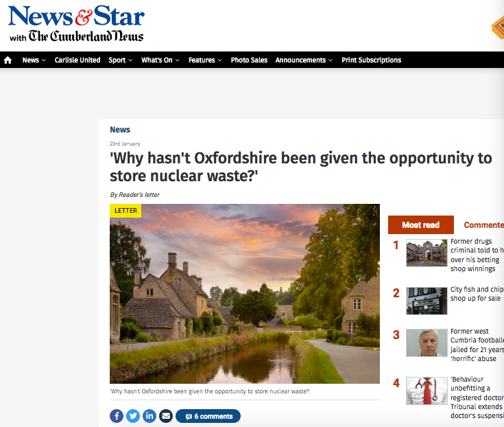
Task: Share article on LinkedIn
Action: (x=149, y=416)
